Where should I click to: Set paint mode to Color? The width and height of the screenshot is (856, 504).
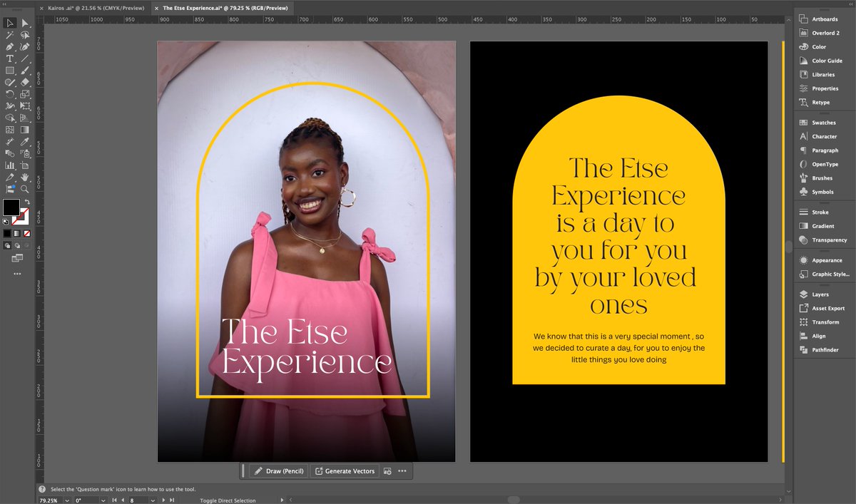(6, 233)
